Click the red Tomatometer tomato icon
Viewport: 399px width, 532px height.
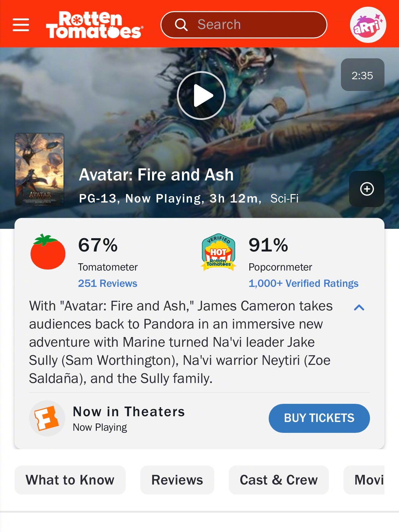coord(48,251)
